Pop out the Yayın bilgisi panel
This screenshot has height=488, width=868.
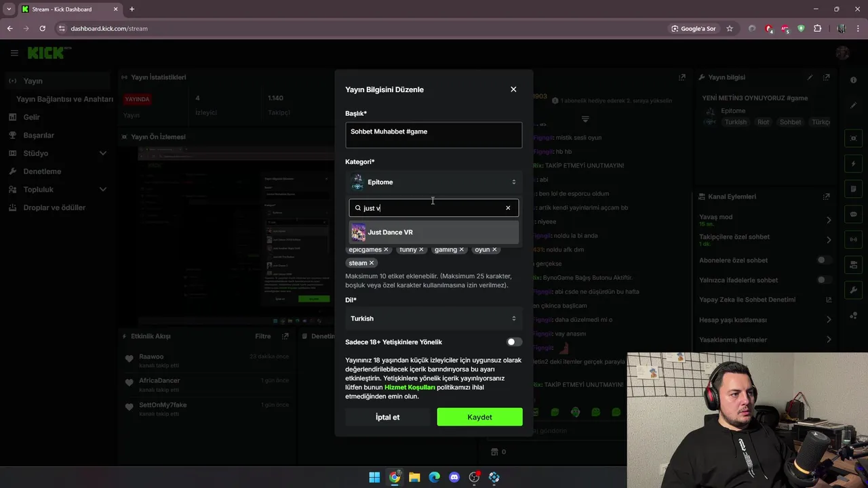[826, 77]
